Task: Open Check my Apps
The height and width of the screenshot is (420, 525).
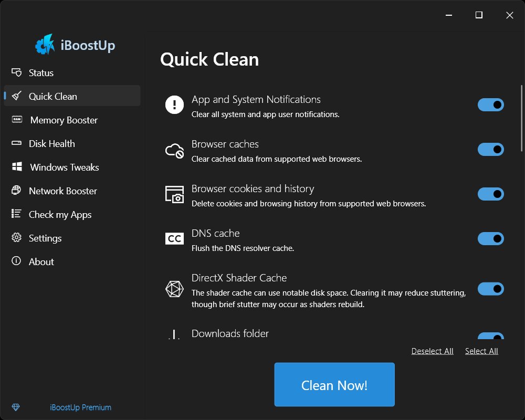Action: [72, 214]
